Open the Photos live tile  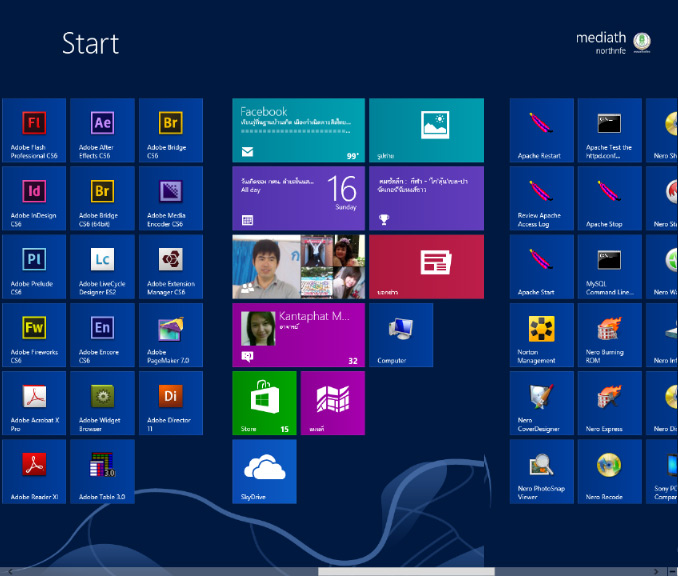426,130
